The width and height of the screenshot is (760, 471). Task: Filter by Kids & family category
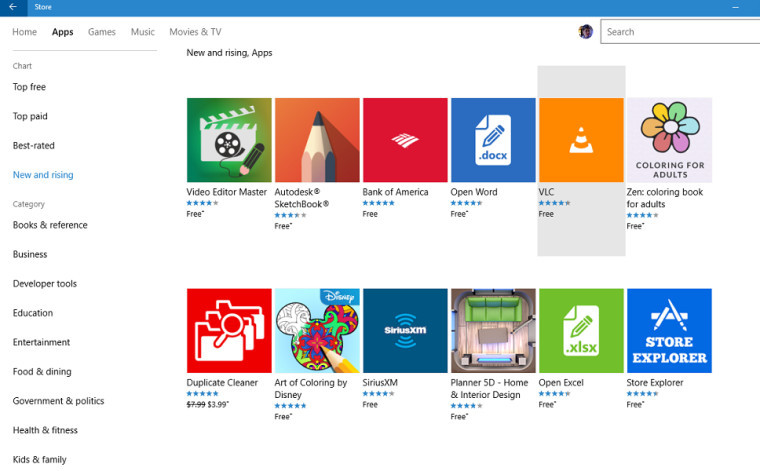39,459
